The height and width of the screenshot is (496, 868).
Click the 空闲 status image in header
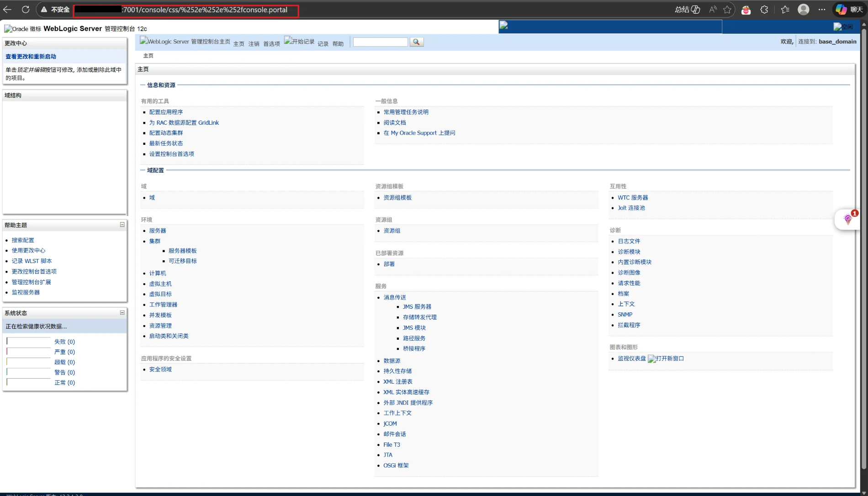pos(843,26)
